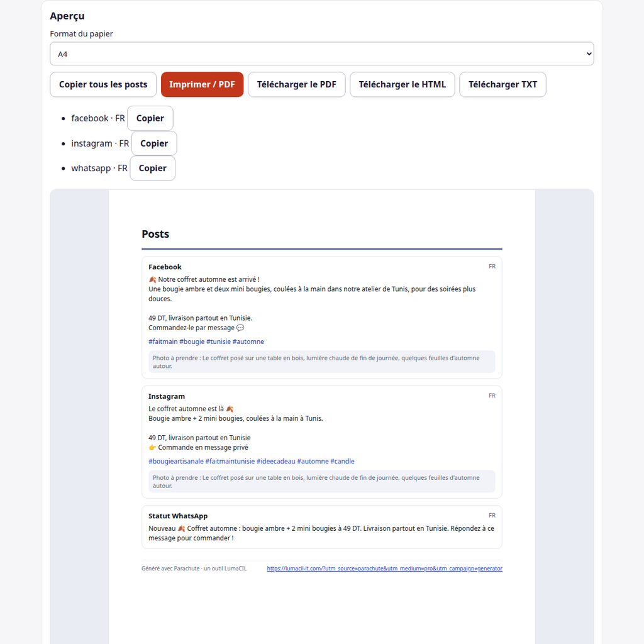
Task: Click the FR tag on Instagram card
Action: point(492,396)
